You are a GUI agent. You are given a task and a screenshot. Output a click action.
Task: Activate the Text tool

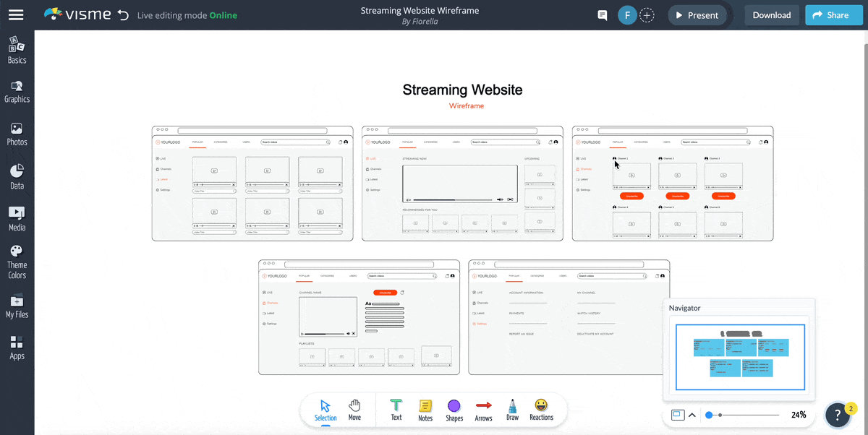click(396, 410)
